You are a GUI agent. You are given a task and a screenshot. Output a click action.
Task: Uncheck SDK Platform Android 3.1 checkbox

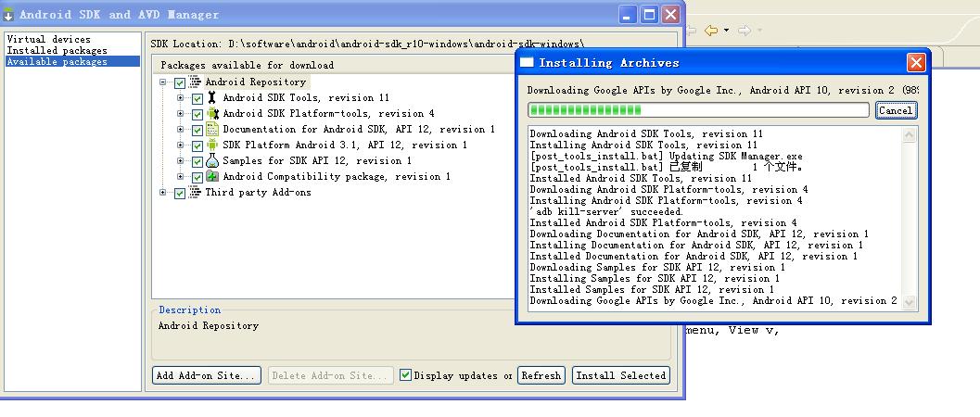(197, 146)
